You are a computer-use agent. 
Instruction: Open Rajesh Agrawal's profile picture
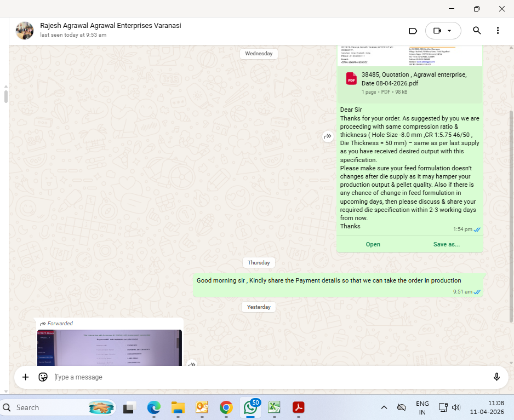(25, 31)
